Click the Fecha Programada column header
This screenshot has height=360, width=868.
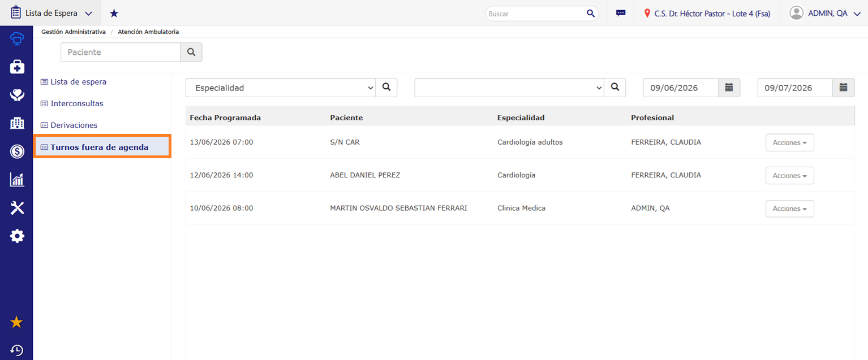(225, 118)
